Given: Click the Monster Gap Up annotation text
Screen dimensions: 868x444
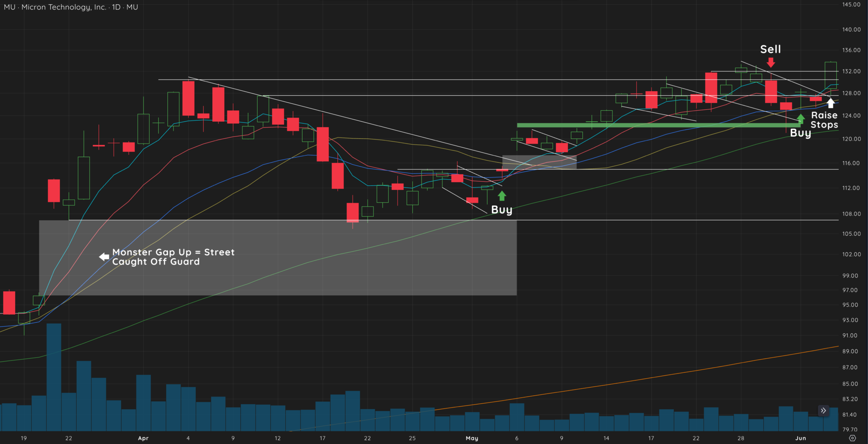Looking at the screenshot, I should 174,257.
